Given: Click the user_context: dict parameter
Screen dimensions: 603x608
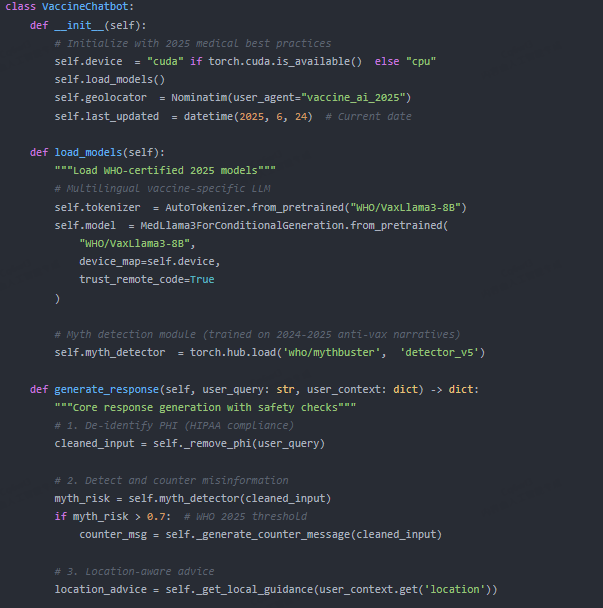Looking at the screenshot, I should pos(362,389).
